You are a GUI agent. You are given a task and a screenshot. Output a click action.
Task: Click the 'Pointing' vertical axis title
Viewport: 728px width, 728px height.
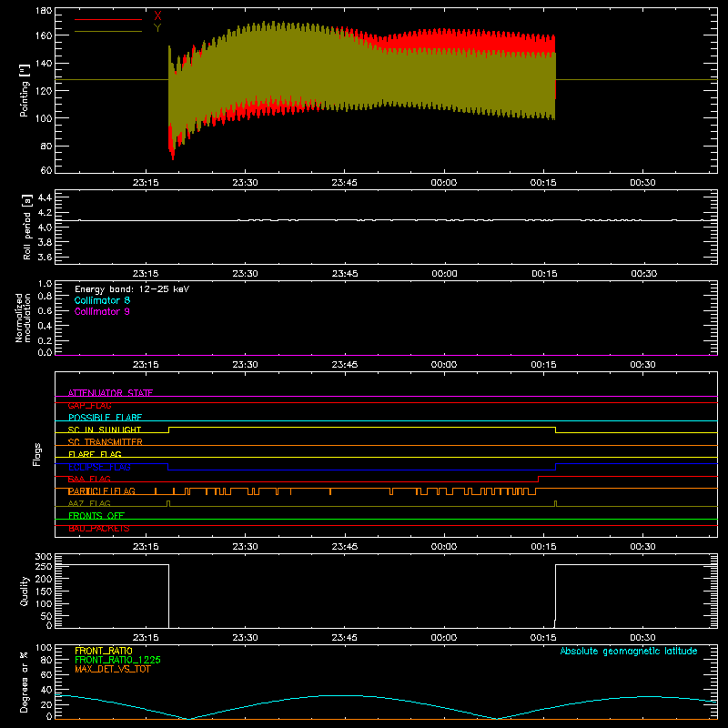pyautogui.click(x=25, y=90)
